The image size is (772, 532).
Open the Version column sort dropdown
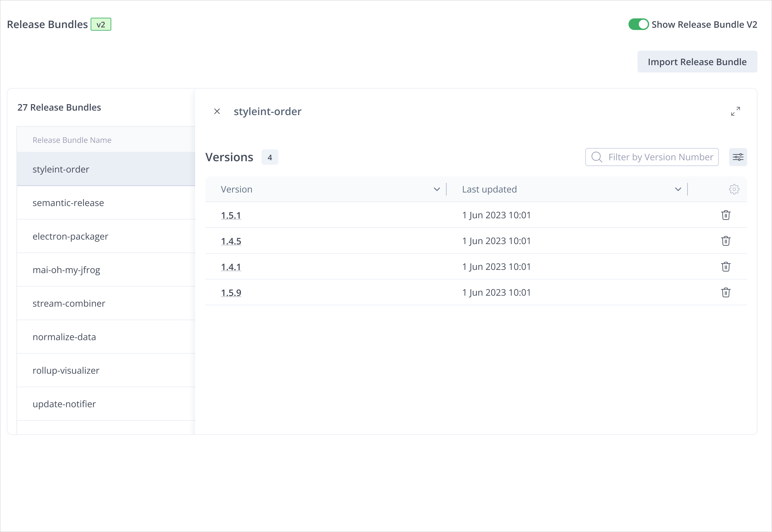437,189
